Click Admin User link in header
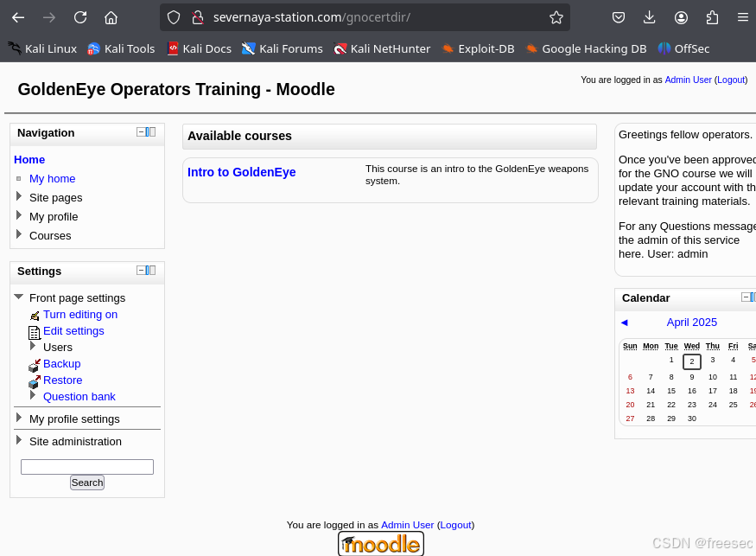 (x=688, y=80)
